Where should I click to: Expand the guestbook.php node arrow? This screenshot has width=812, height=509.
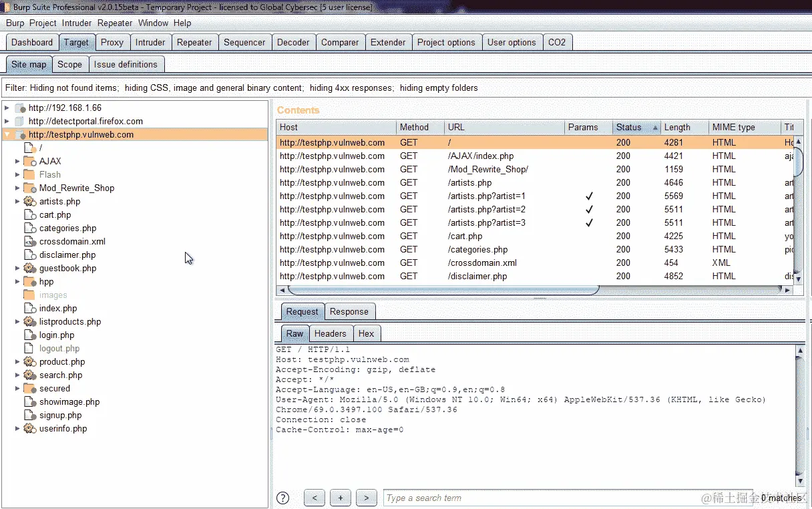[17, 268]
